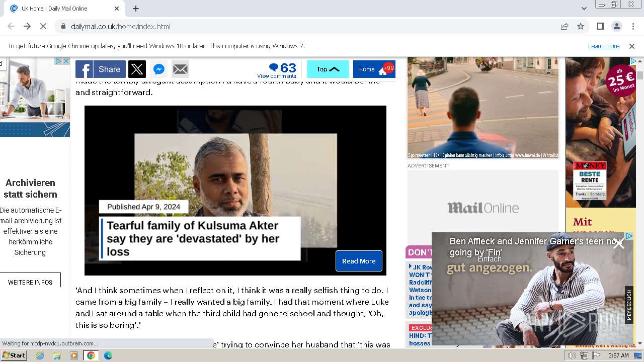Go to Home with +99 badge
The image size is (644, 362).
tap(374, 69)
